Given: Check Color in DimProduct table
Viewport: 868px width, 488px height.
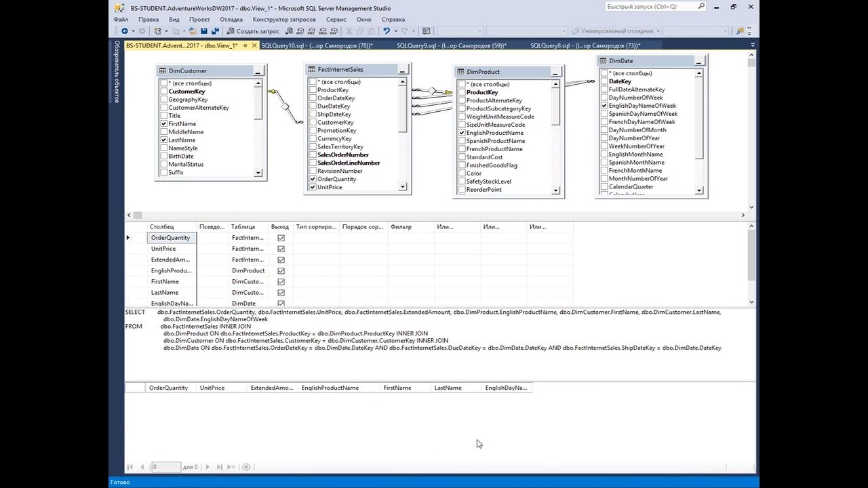Looking at the screenshot, I should pos(462,174).
